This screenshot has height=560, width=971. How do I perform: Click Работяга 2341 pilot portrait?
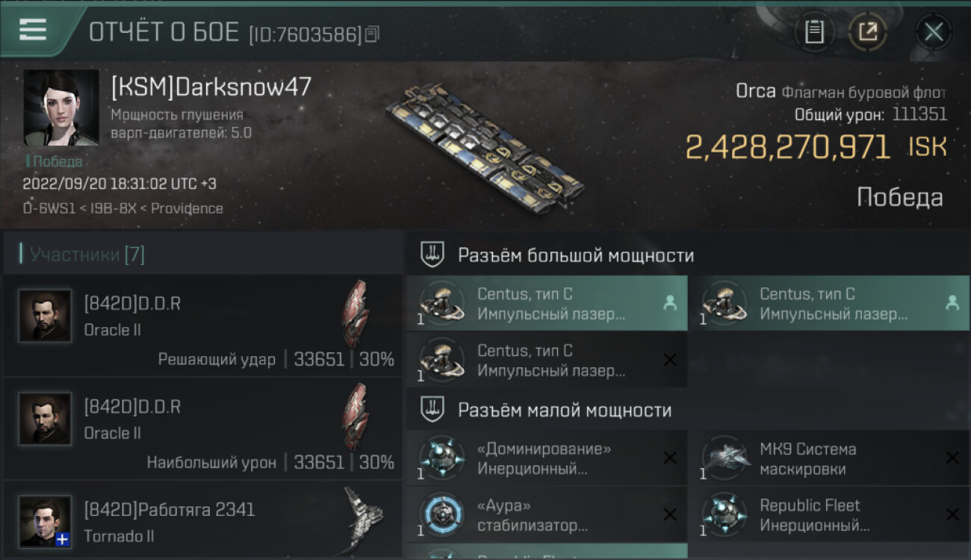click(x=46, y=521)
